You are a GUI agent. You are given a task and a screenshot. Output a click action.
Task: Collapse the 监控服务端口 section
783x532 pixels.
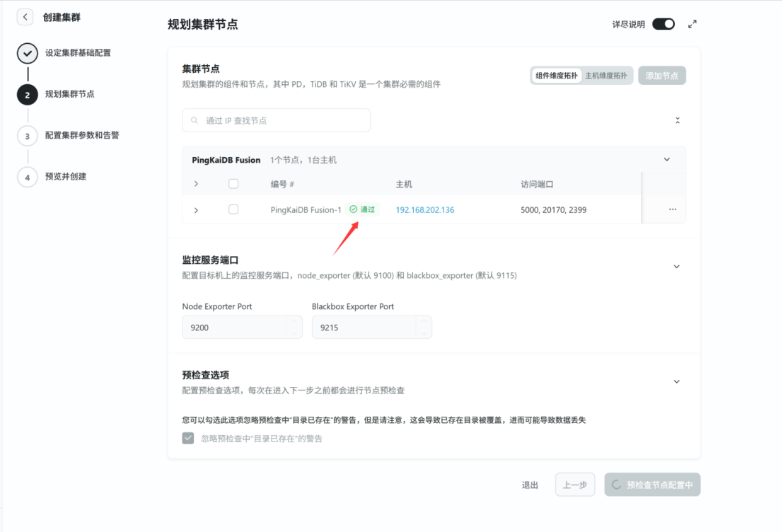pos(676,267)
